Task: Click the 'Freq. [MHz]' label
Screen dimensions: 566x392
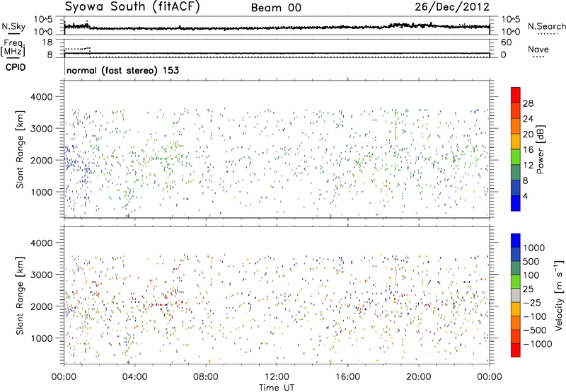Action: [13, 47]
